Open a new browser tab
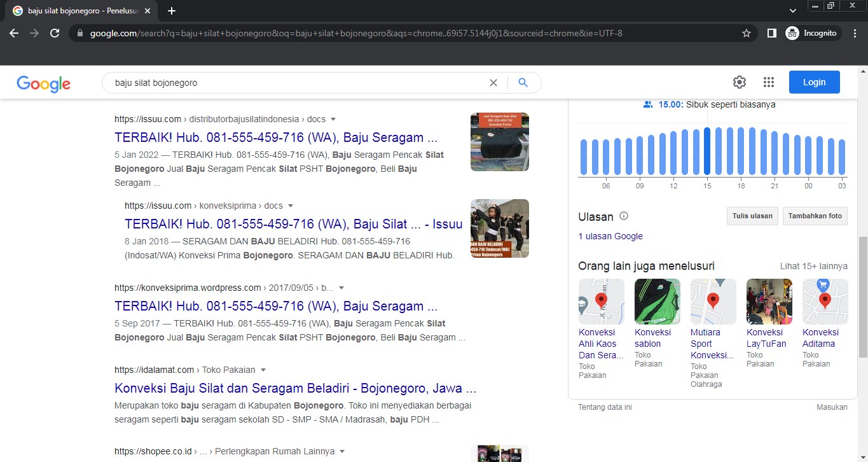The width and height of the screenshot is (868, 462). coord(171,11)
